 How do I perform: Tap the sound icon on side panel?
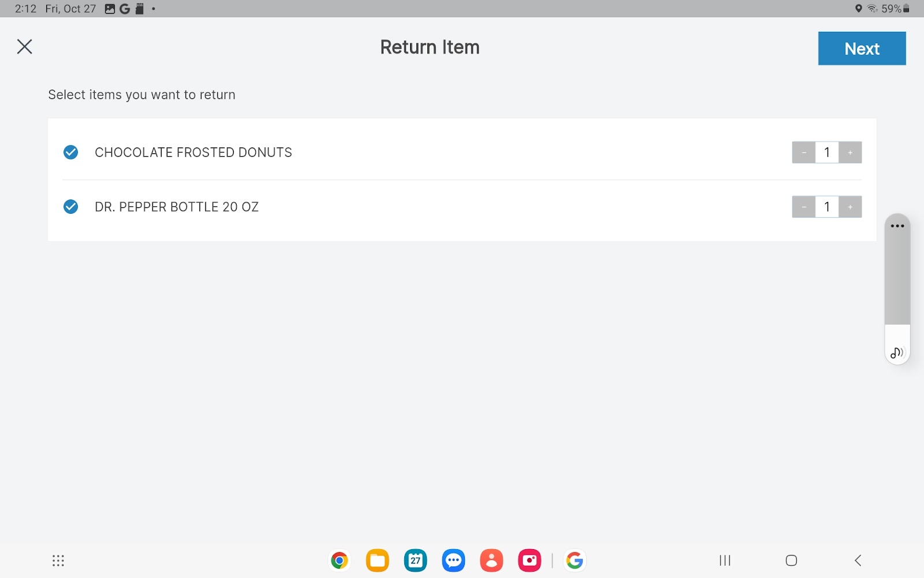pyautogui.click(x=897, y=352)
